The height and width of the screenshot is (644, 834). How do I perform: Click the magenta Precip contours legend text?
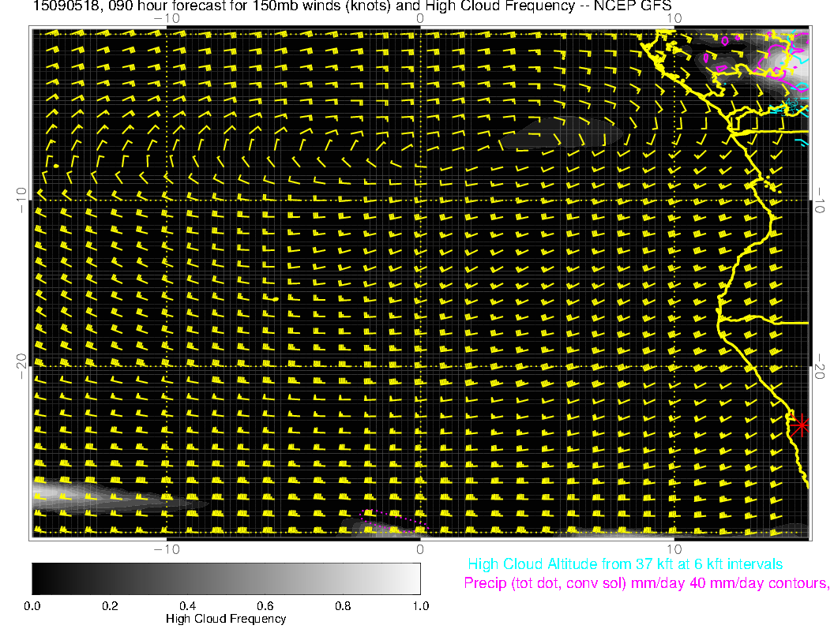pyautogui.click(x=646, y=583)
